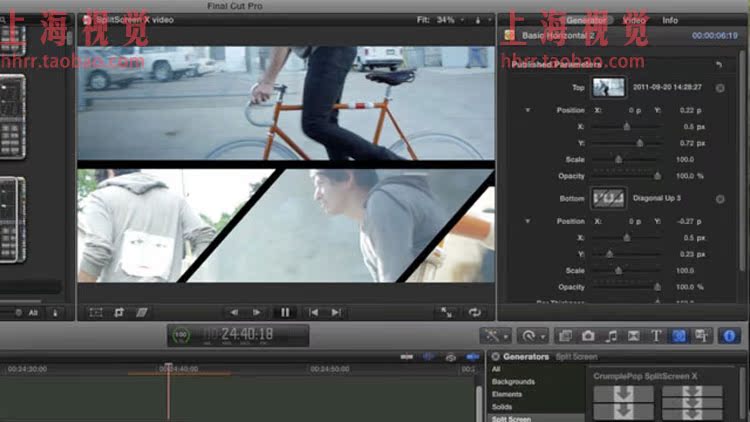Adjust Top Position X slider
750x422 pixels.
(x=627, y=127)
